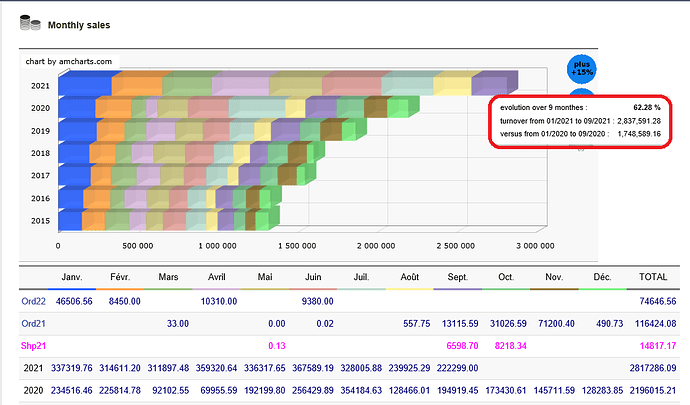Click the Ord22 January value 46506.56

coord(74,302)
